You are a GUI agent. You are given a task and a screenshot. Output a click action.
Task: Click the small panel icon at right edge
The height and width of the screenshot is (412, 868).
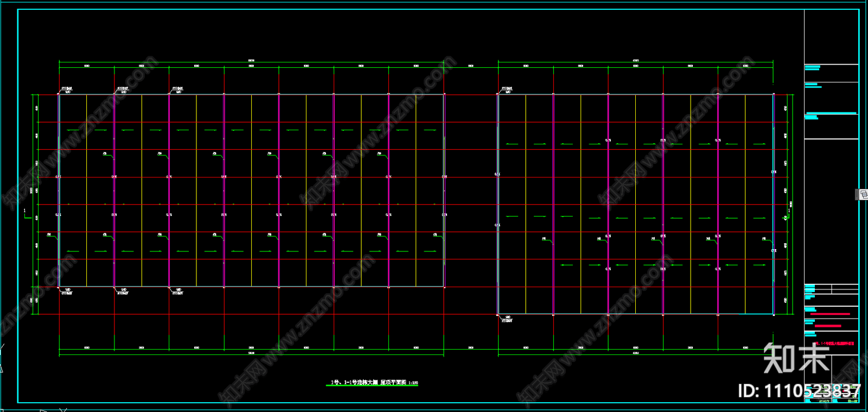coord(863,194)
